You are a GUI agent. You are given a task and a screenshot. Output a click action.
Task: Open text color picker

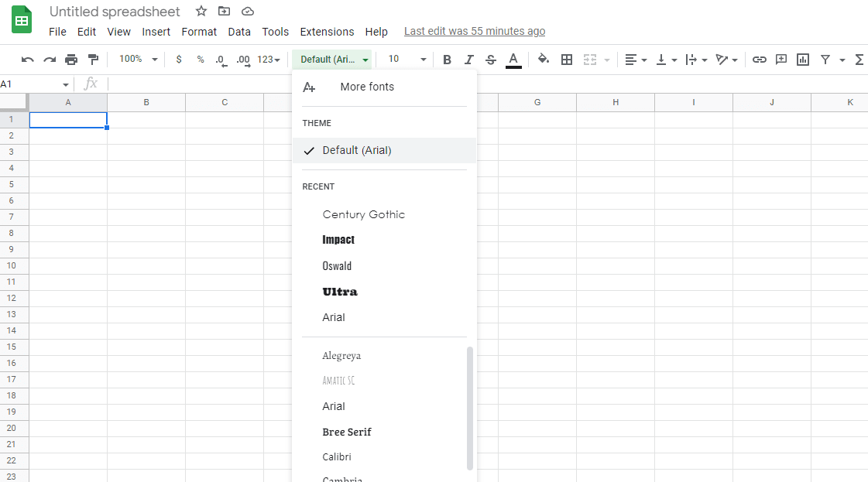click(x=513, y=60)
